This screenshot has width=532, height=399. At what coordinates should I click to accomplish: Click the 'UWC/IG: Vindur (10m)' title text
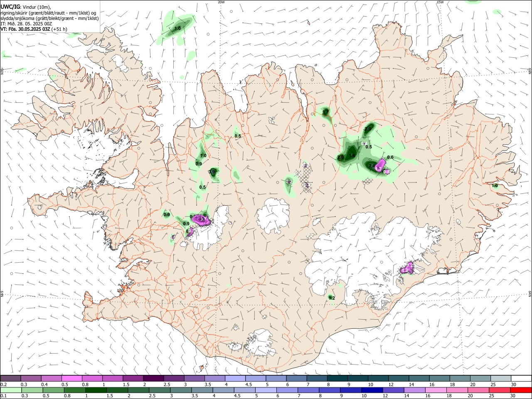26,7
